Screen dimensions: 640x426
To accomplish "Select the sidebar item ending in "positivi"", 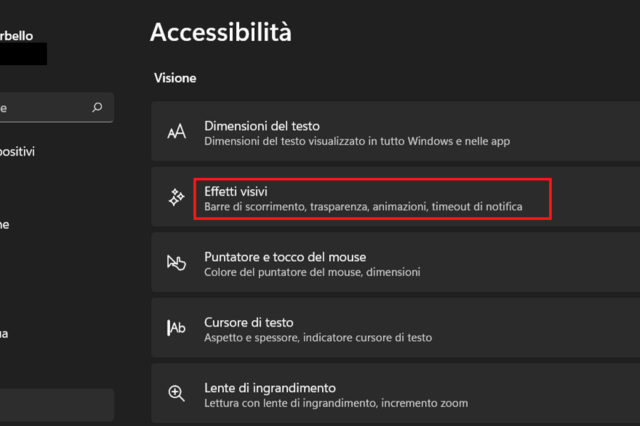I will point(18,151).
